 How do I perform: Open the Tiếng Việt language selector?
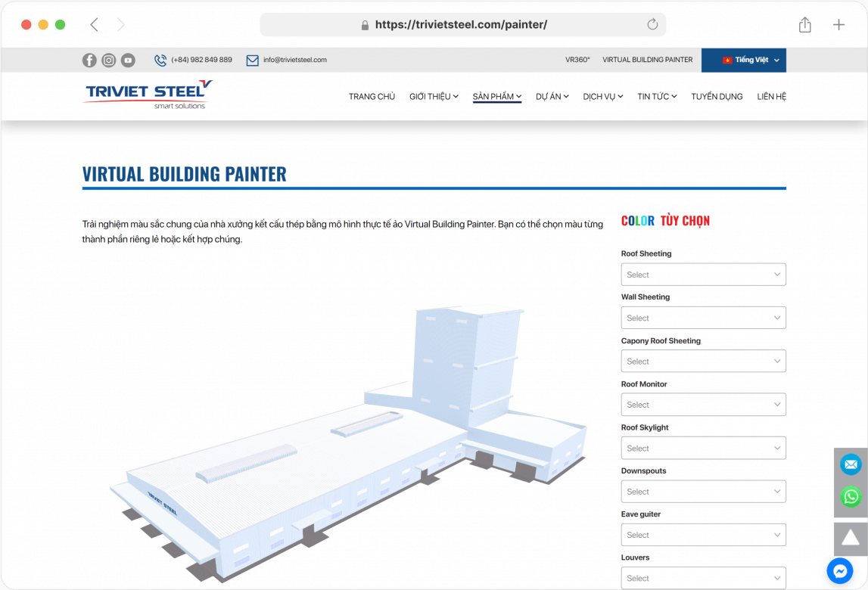(743, 61)
